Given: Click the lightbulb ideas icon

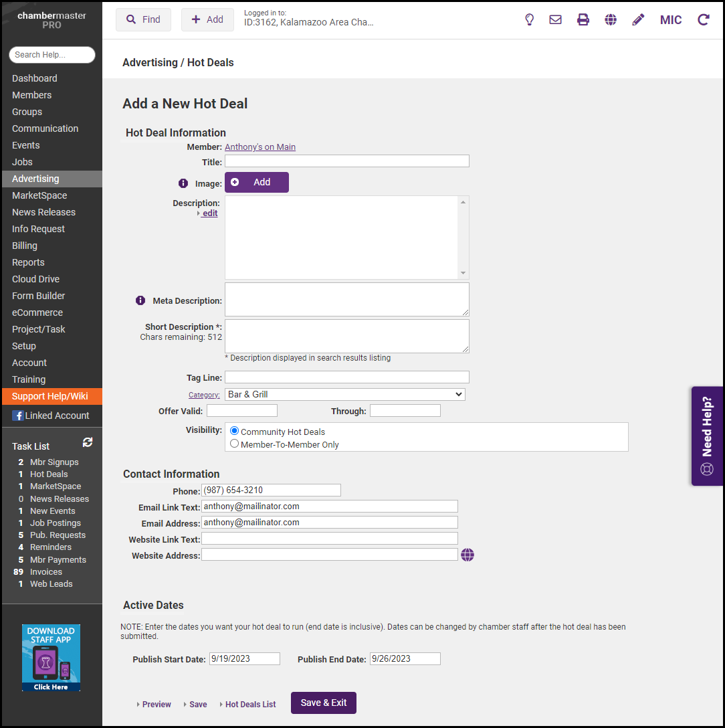Looking at the screenshot, I should pyautogui.click(x=529, y=19).
